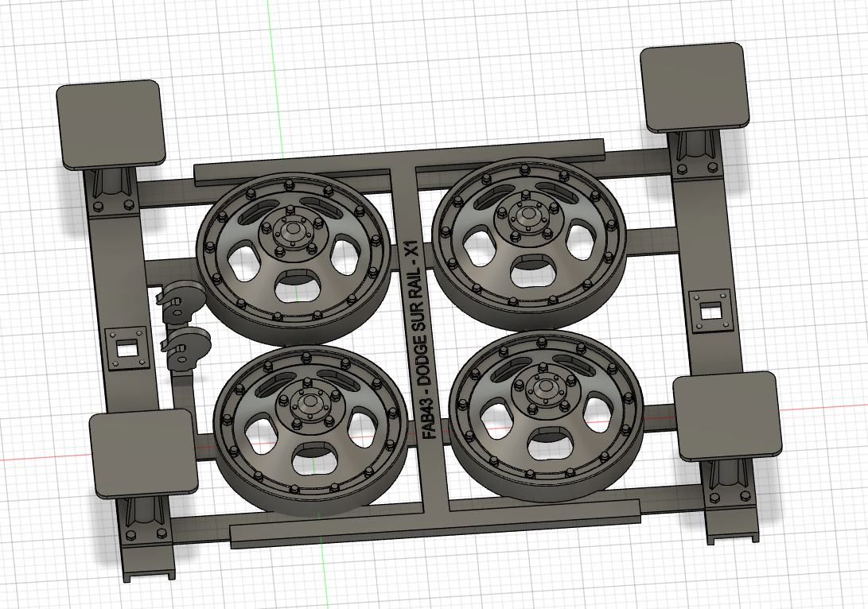Select the long flat bar above the wheels
Image resolution: width=868 pixels, height=609 pixels.
[x=399, y=163]
